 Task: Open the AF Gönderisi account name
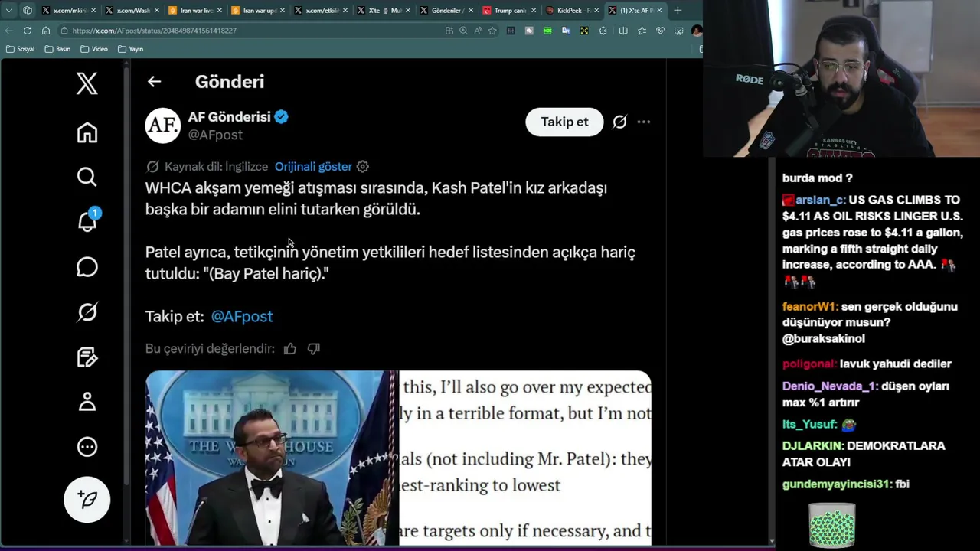[230, 117]
